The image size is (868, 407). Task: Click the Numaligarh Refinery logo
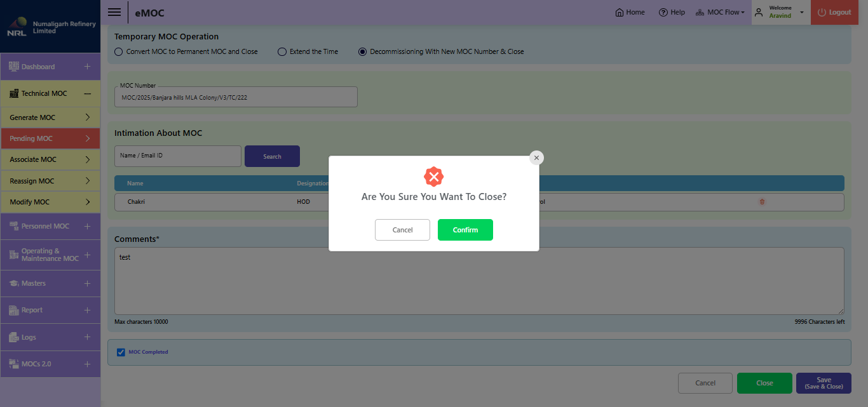[x=17, y=26]
